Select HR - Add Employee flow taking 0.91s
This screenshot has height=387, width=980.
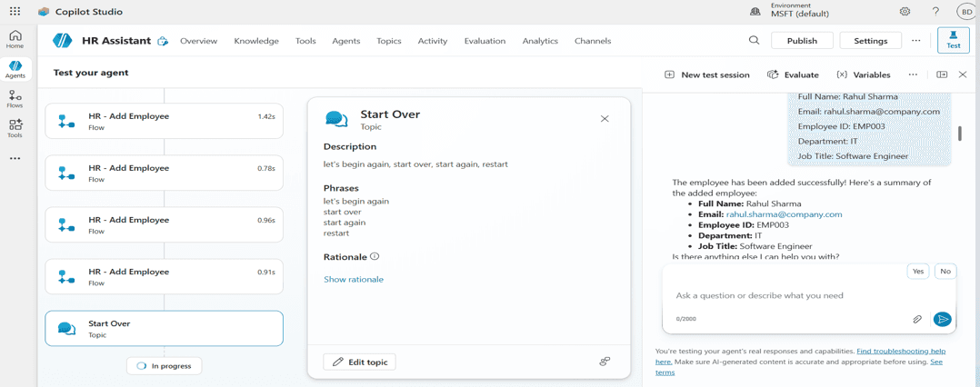coord(164,276)
